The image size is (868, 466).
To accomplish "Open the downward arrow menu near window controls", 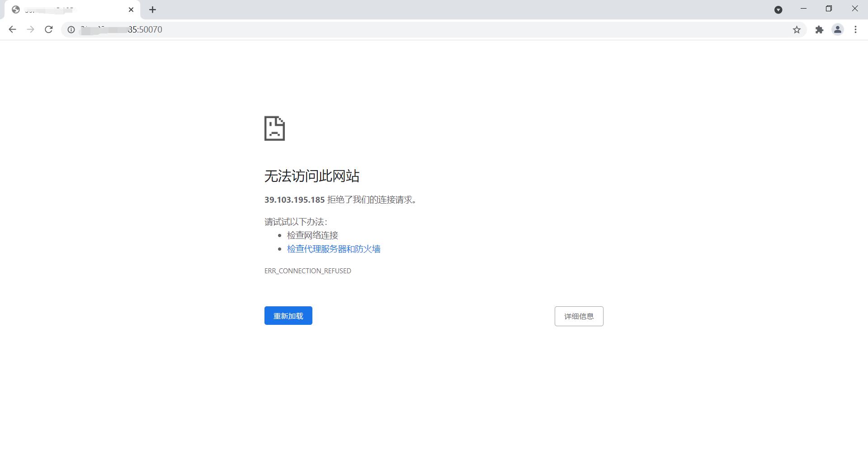I will click(778, 10).
